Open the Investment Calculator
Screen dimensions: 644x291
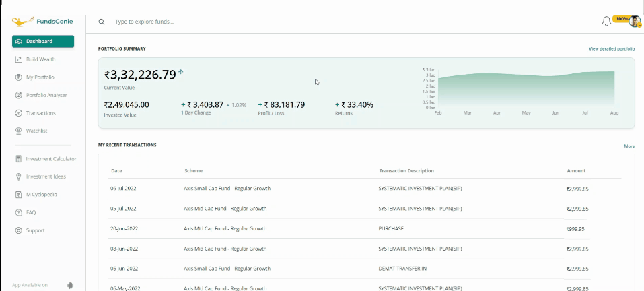pyautogui.click(x=51, y=159)
